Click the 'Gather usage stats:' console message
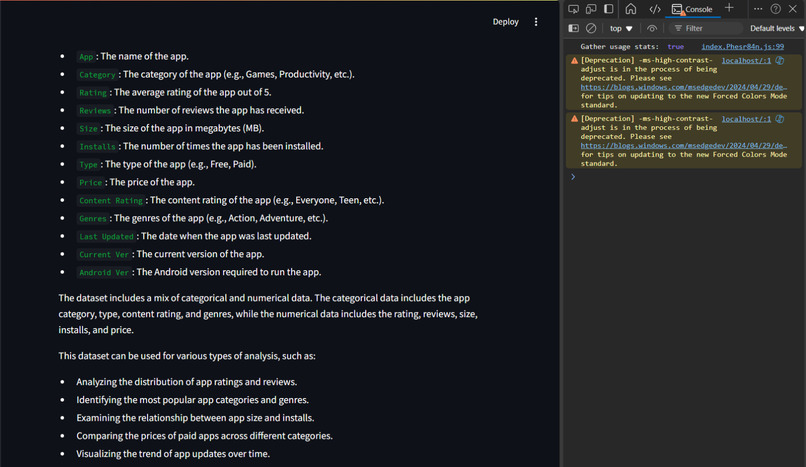The image size is (806, 467). point(619,46)
